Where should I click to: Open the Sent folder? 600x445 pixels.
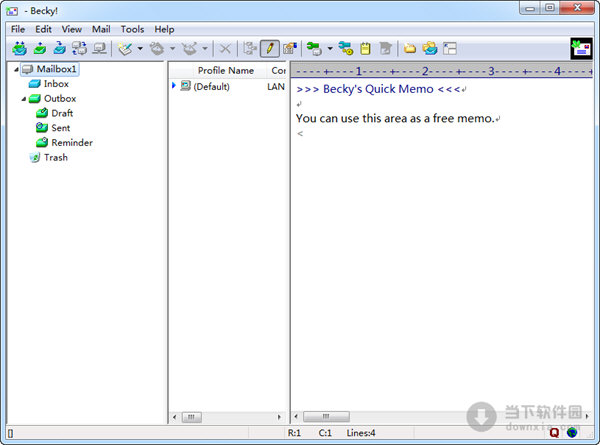click(x=53, y=128)
